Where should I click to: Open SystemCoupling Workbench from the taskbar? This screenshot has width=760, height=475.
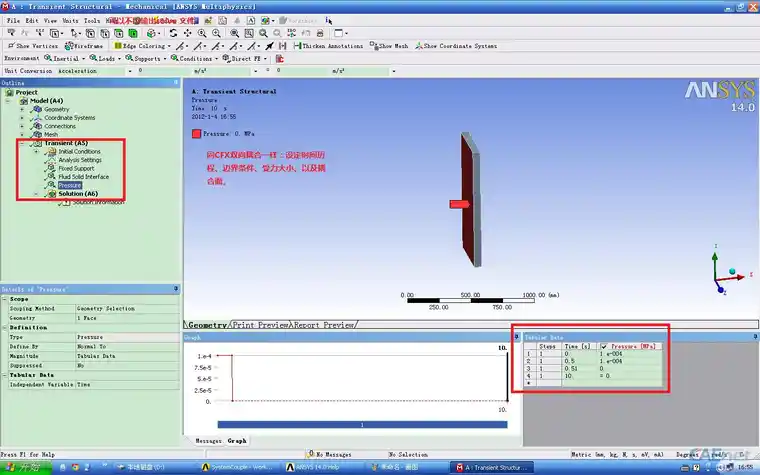[x=238, y=467]
